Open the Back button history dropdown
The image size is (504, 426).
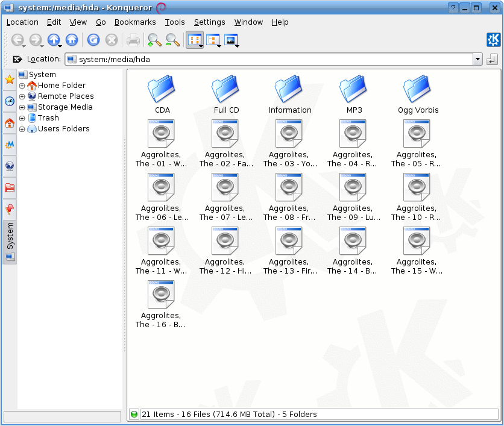tap(24, 46)
